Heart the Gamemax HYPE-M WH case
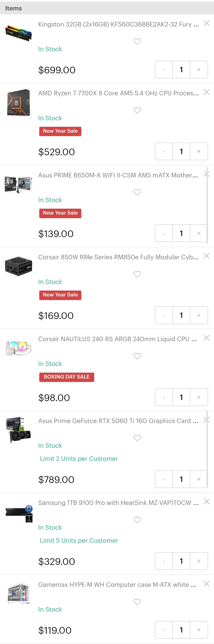 click(x=137, y=602)
